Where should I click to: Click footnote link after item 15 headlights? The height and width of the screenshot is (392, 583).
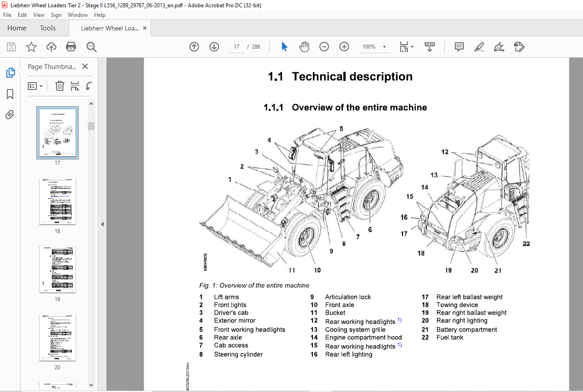pyautogui.click(x=400, y=345)
